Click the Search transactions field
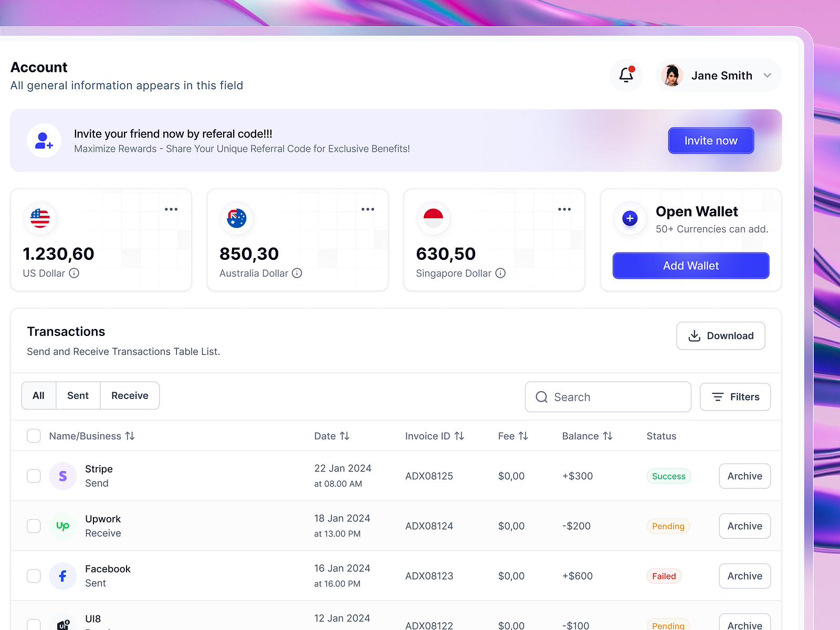 pyautogui.click(x=608, y=397)
